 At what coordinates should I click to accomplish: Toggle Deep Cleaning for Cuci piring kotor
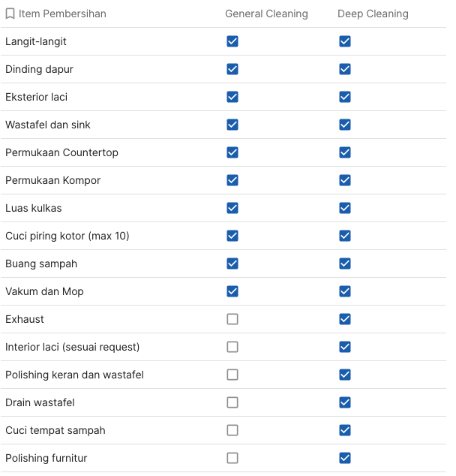tap(345, 236)
